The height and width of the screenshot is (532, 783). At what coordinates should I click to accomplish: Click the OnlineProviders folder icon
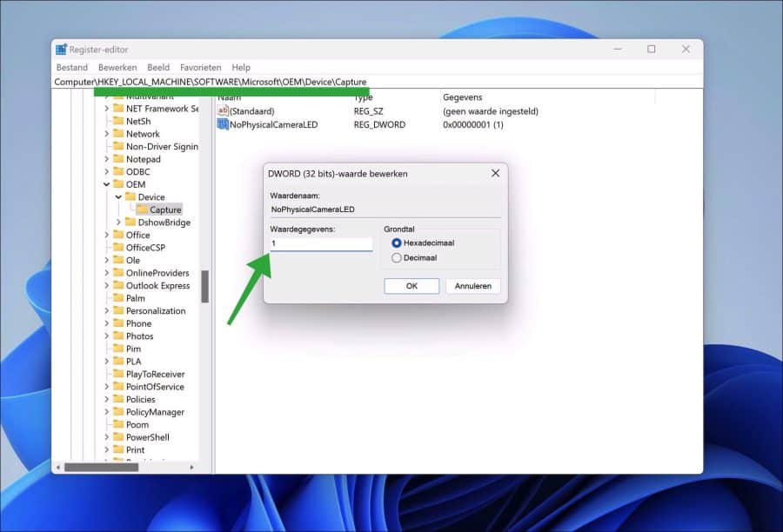coord(118,272)
